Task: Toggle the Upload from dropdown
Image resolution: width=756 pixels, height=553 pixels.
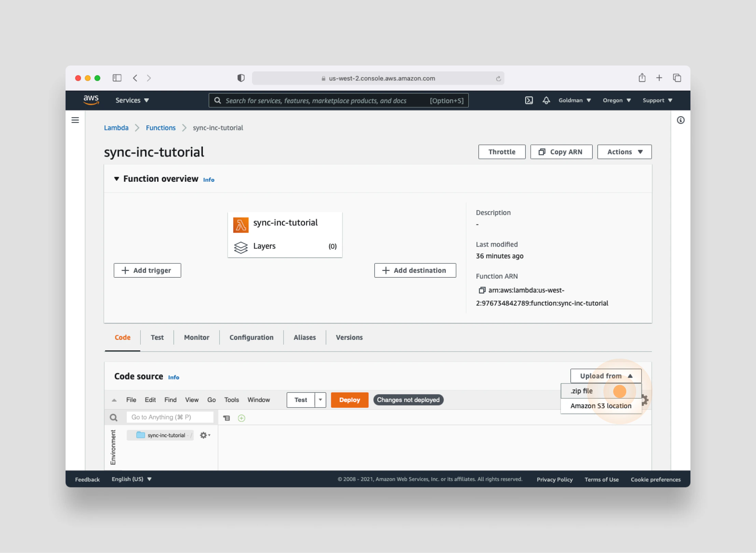Action: click(x=606, y=376)
